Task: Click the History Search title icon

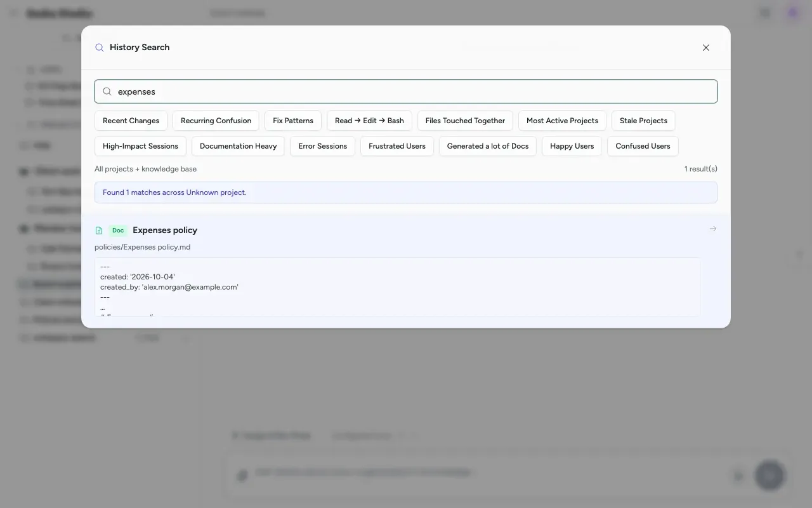Action: [100, 48]
